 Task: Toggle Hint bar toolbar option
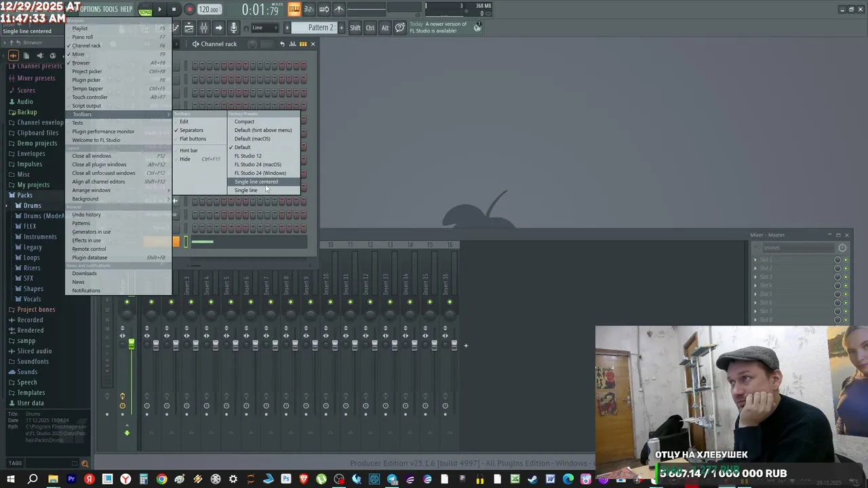[199, 150]
